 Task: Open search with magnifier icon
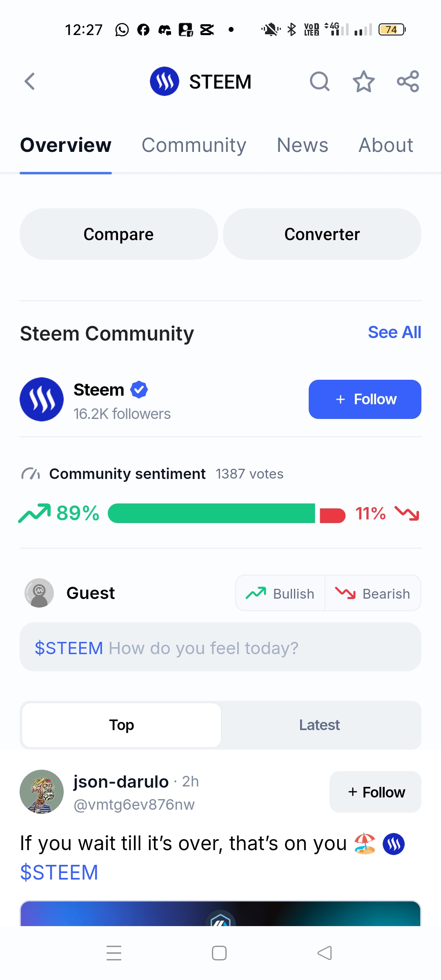(x=319, y=81)
